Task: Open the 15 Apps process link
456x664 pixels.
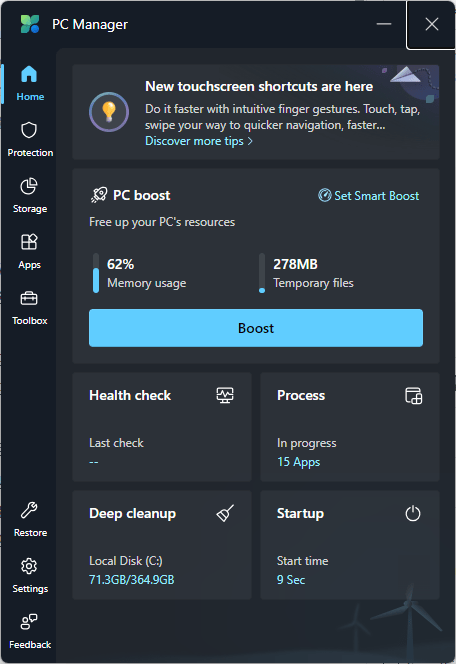Action: [x=298, y=462]
